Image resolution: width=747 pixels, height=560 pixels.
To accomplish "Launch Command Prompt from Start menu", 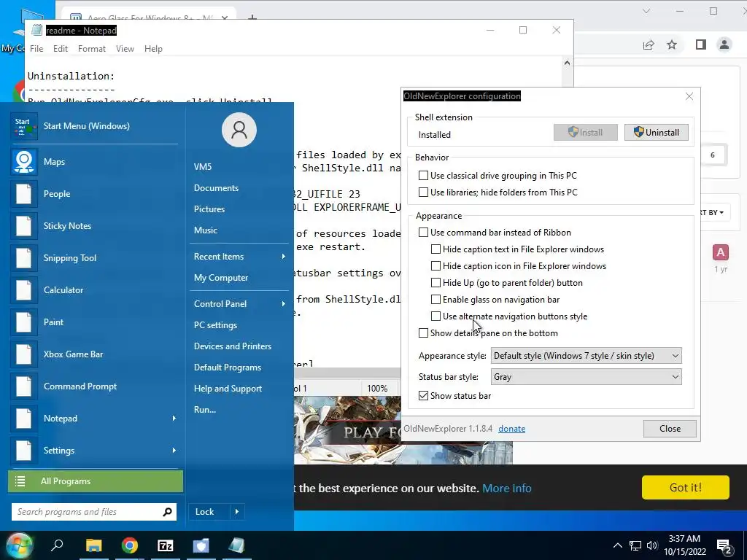I will tap(24, 386).
